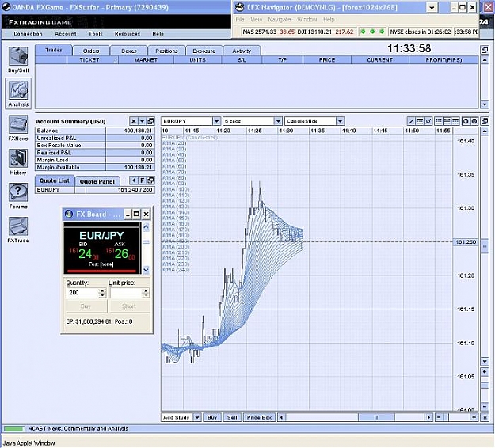
Task: Switch to the Exposure tab
Action: [204, 51]
